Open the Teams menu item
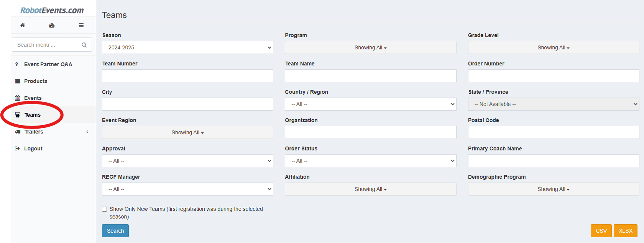This screenshot has height=243, width=644. click(x=33, y=115)
